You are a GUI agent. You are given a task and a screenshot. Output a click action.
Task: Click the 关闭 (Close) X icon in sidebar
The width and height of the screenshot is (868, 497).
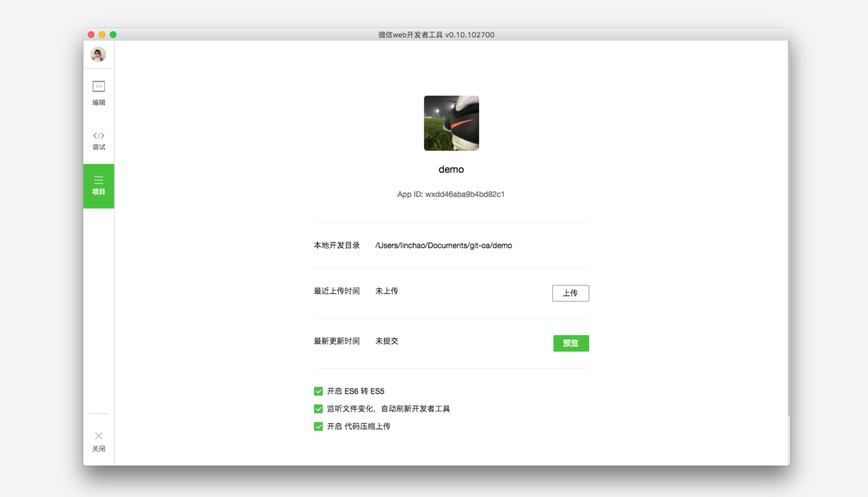pos(99,436)
